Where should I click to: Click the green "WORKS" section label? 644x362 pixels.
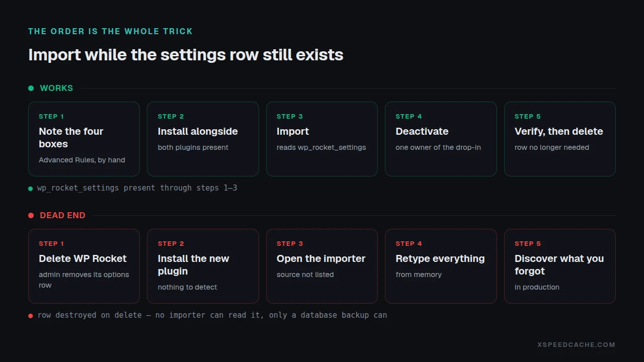(56, 88)
